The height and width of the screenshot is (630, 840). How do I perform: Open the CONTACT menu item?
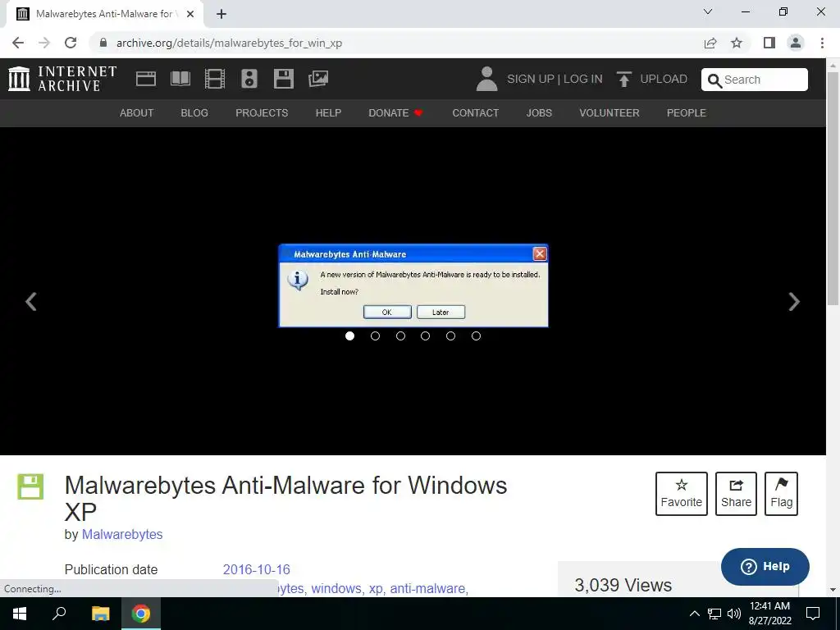pyautogui.click(x=476, y=113)
